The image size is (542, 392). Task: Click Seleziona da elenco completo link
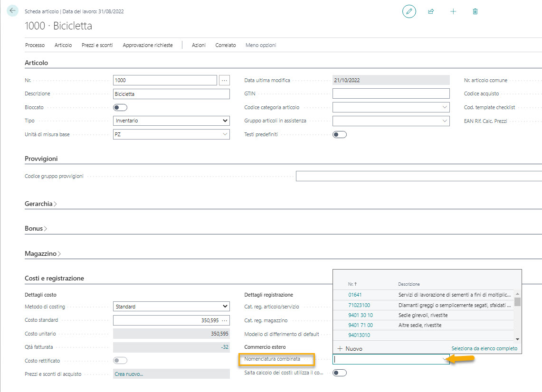click(x=484, y=349)
